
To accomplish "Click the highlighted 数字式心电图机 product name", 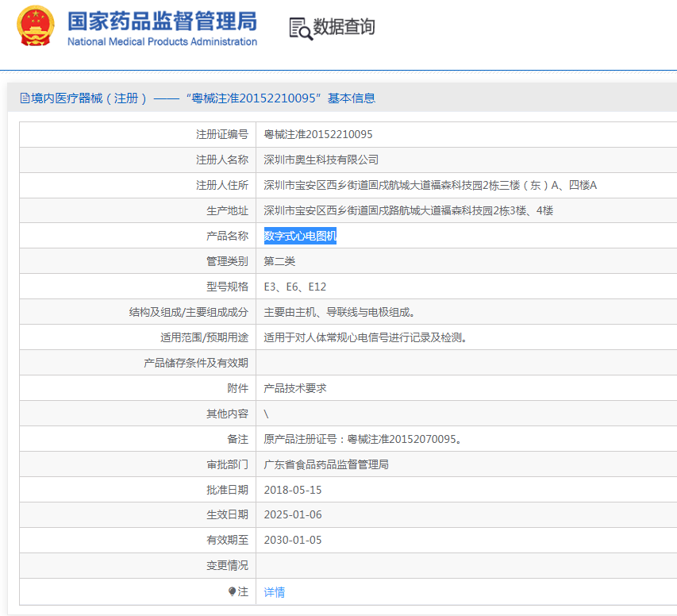I will [300, 236].
